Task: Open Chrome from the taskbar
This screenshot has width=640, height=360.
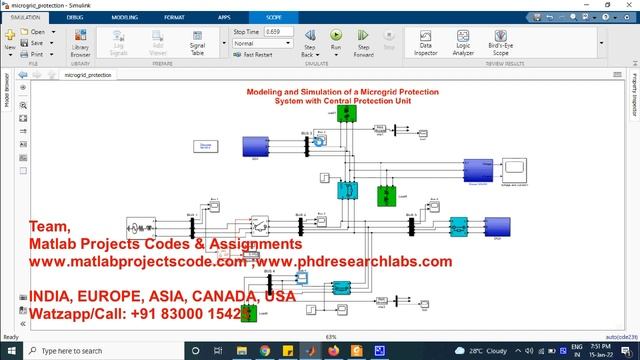Action: tap(265, 351)
